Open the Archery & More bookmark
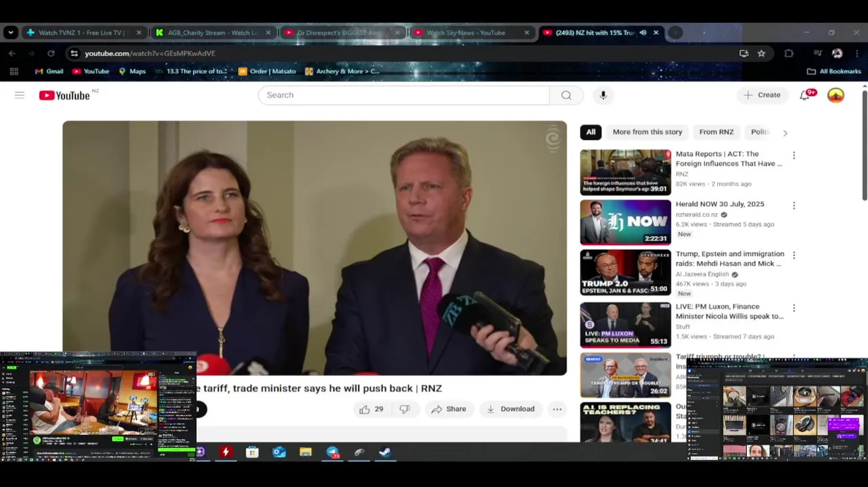Image resolution: width=868 pixels, height=487 pixels. [342, 71]
